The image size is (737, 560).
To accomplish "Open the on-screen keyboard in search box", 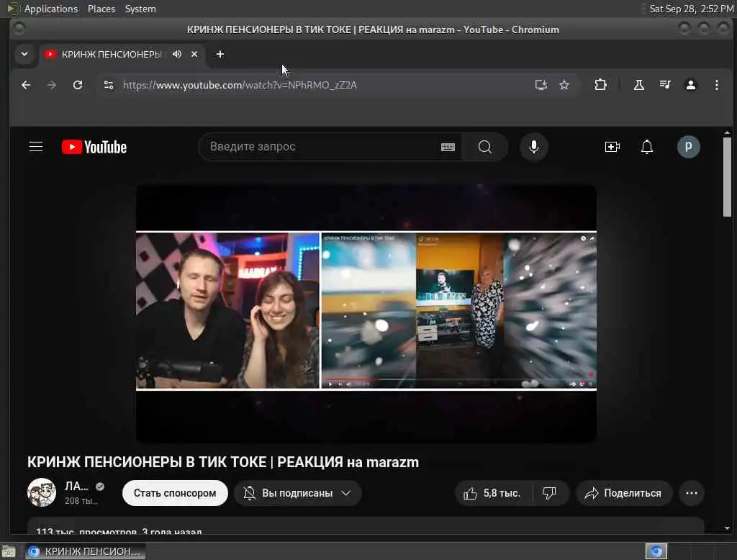I will point(448,147).
